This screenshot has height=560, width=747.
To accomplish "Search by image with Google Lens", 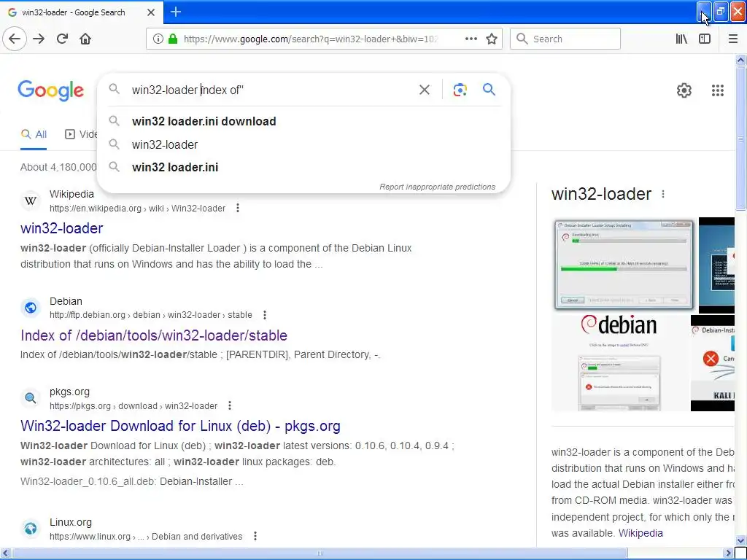I will [460, 90].
